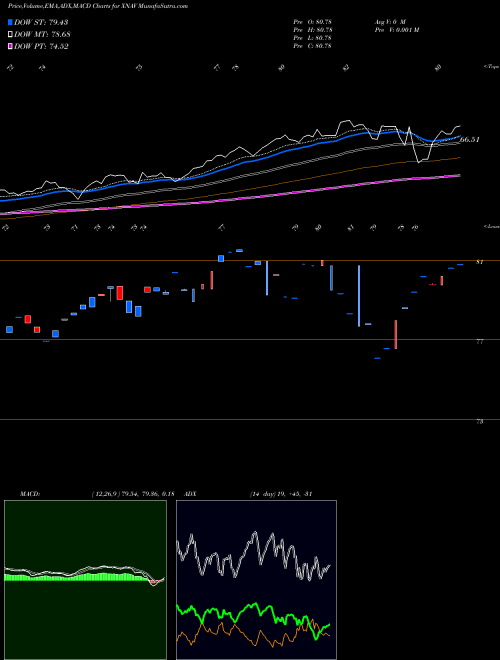500x660 pixels.
Task: Click the blue DOW ST legend swatch
Action: coord(11,22)
